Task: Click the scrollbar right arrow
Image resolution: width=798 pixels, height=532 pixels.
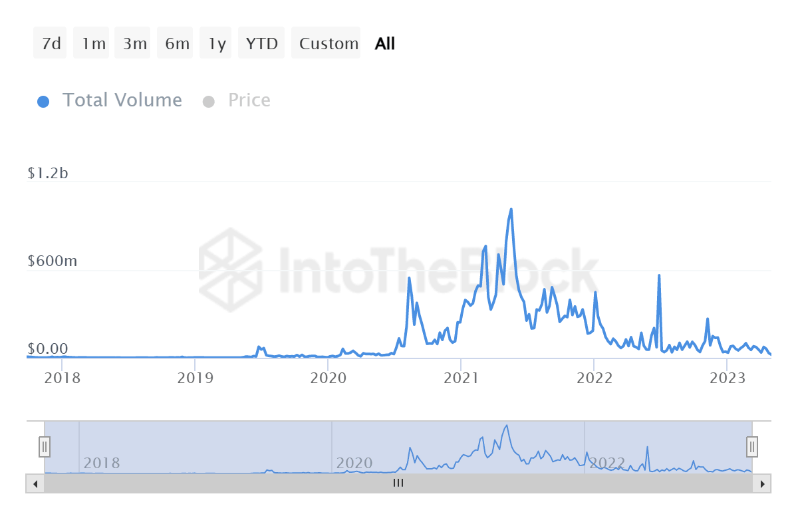Action: tap(763, 483)
